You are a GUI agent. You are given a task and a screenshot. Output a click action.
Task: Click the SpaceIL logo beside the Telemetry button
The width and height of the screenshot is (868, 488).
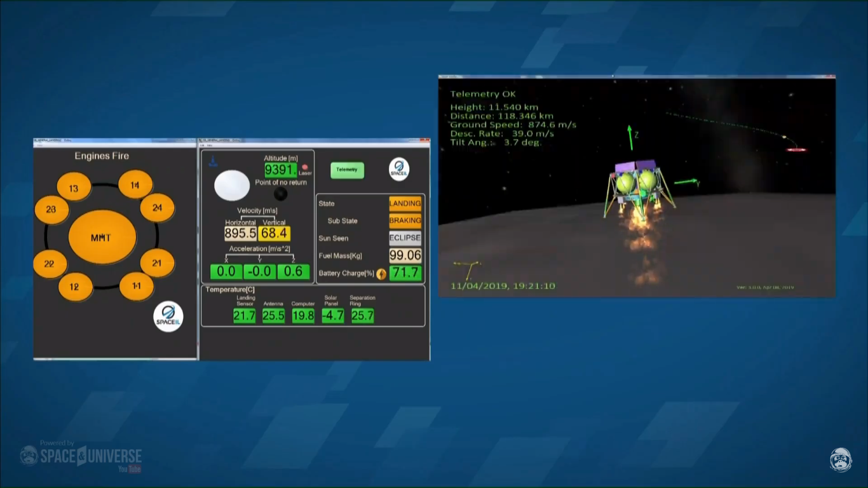(399, 169)
